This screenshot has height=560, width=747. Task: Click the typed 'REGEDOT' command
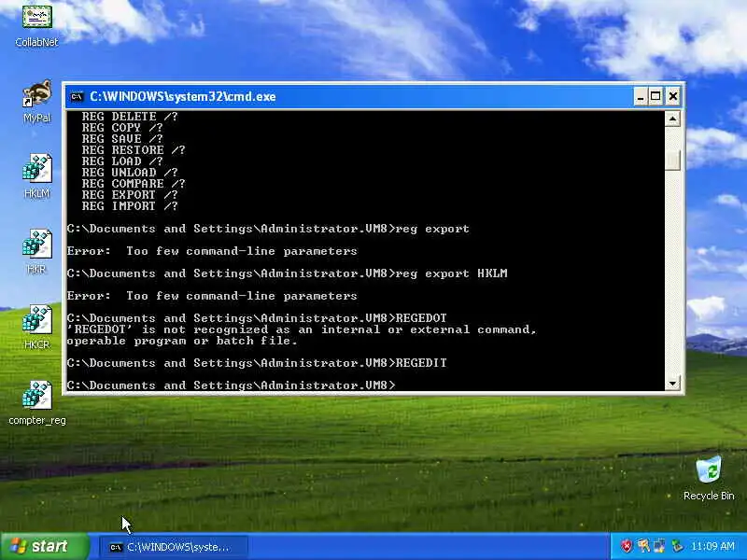tap(421, 318)
